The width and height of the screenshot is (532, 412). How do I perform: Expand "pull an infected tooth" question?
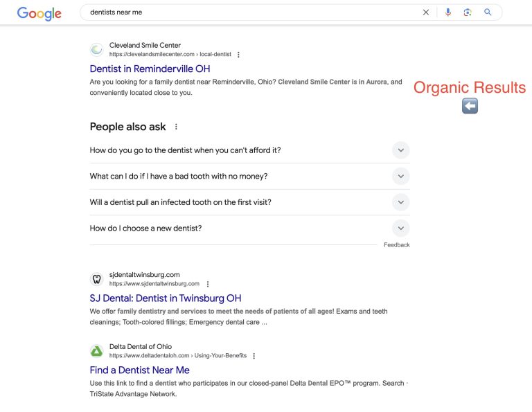[400, 202]
